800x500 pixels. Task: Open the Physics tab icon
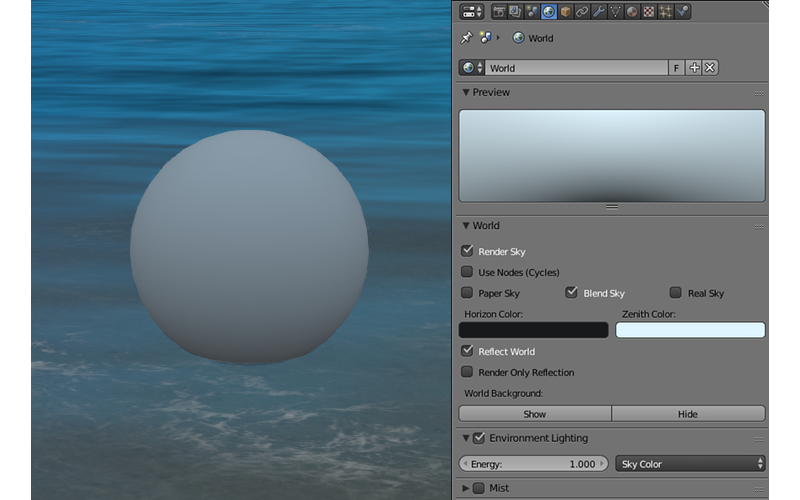pyautogui.click(x=682, y=12)
